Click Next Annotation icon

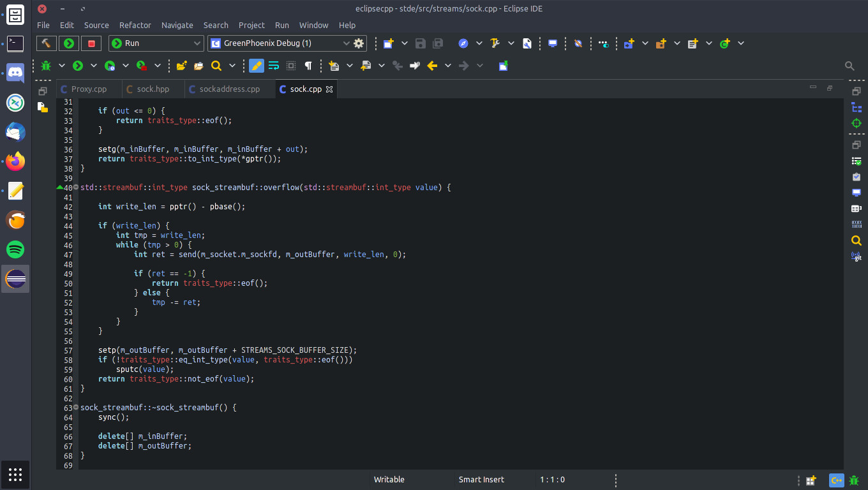334,66
